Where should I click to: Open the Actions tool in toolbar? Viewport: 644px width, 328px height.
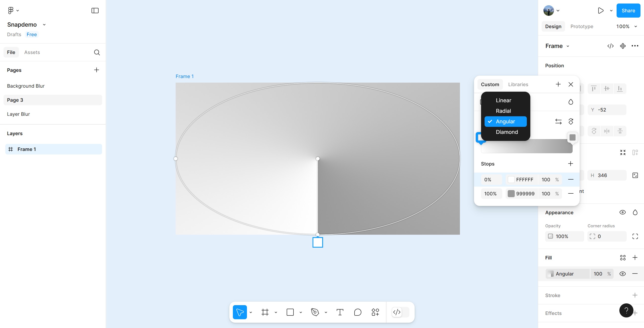coord(375,312)
